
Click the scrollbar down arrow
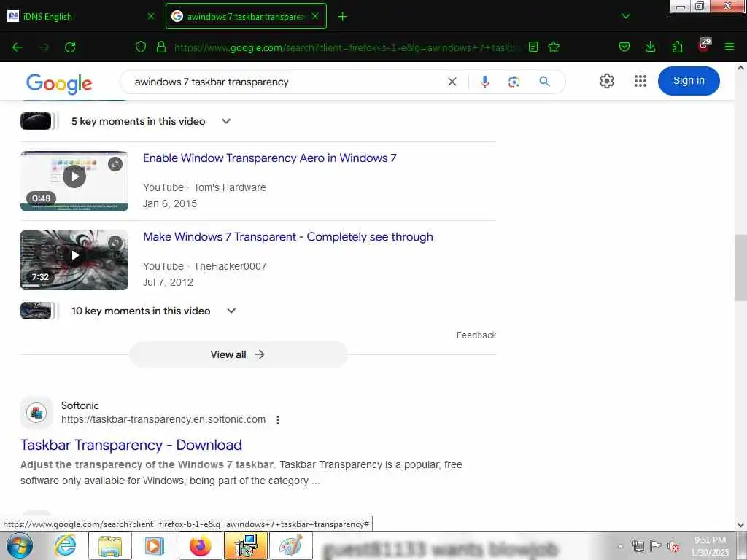click(740, 525)
